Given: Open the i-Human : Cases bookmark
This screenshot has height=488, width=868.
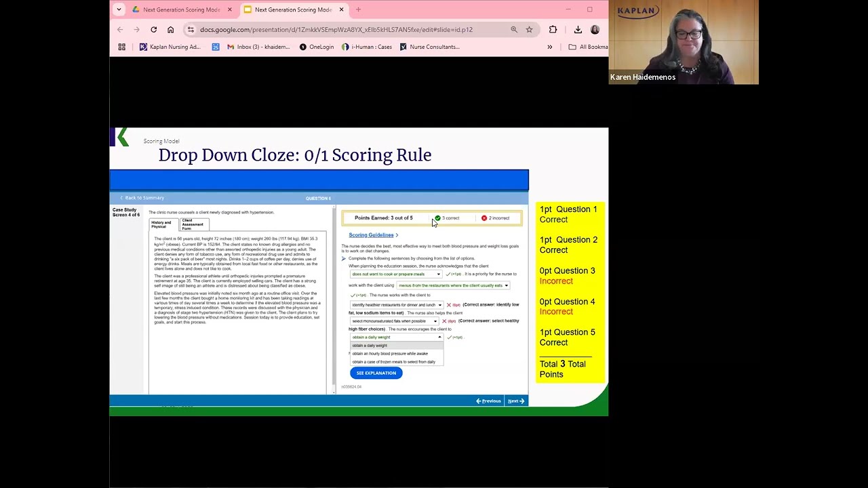Looking at the screenshot, I should point(367,47).
